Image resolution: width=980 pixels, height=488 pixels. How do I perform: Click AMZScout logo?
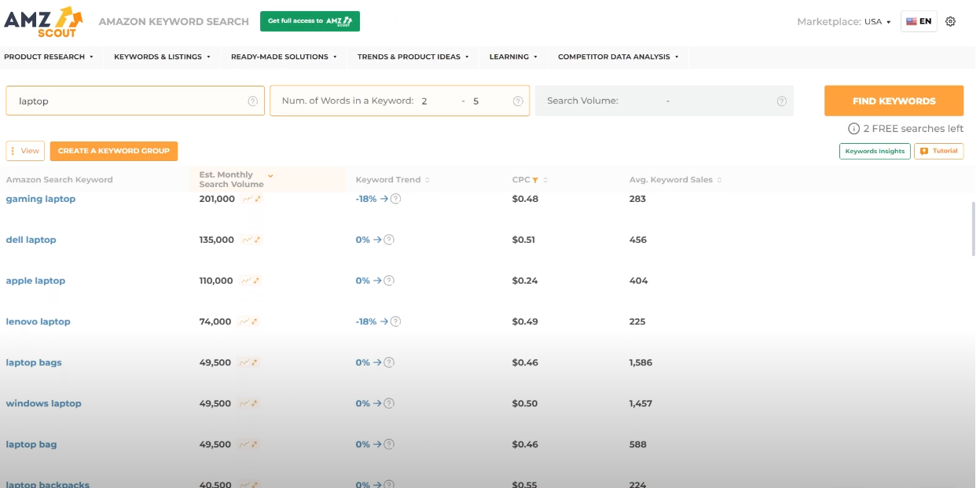pos(42,21)
